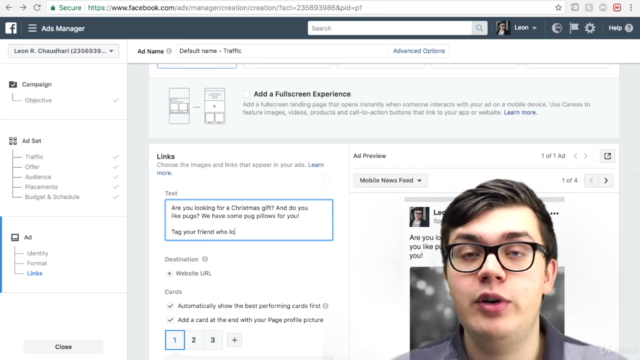Viewport: 640px width, 360px height.
Task: Click the browser back arrow
Action: click(x=9, y=7)
